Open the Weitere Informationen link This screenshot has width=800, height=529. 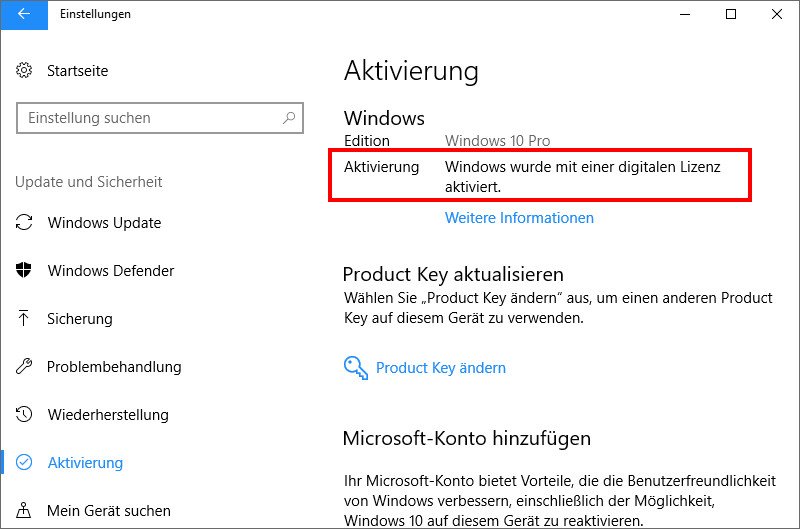click(x=519, y=218)
